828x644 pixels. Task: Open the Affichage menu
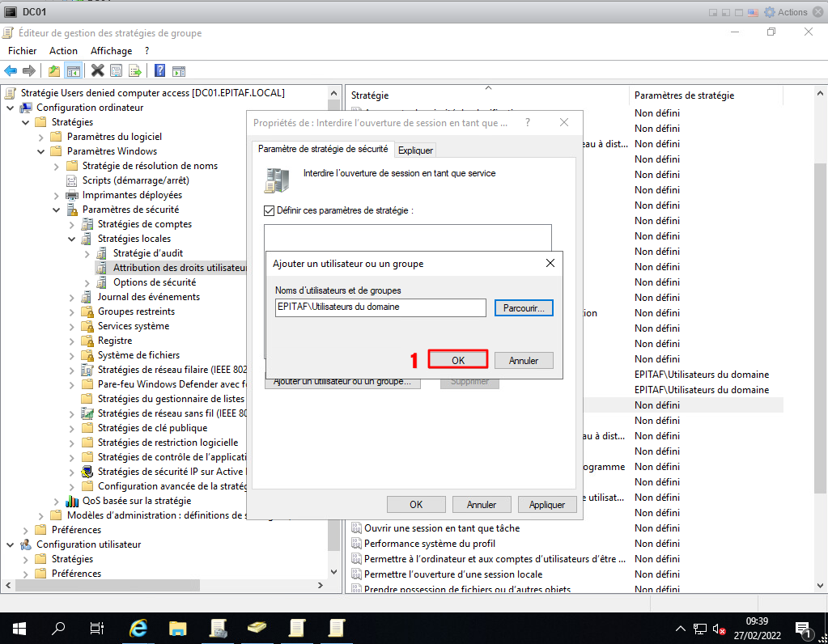coord(111,51)
